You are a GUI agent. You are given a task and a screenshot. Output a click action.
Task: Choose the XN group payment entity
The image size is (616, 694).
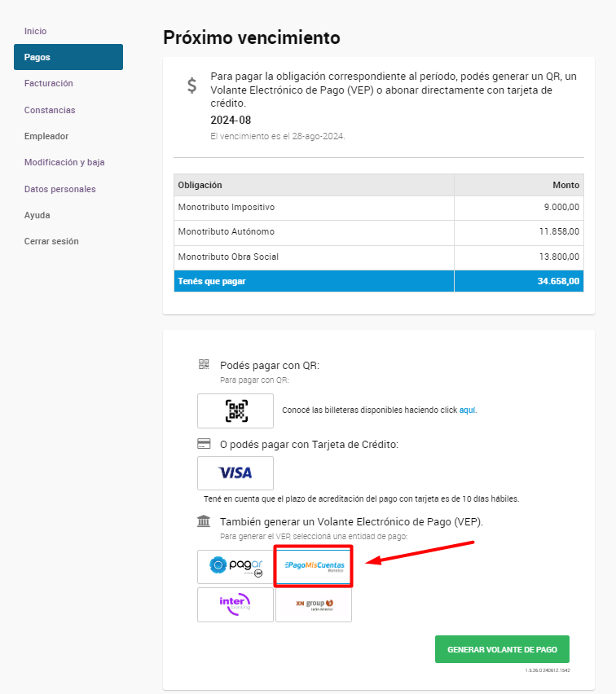314,604
